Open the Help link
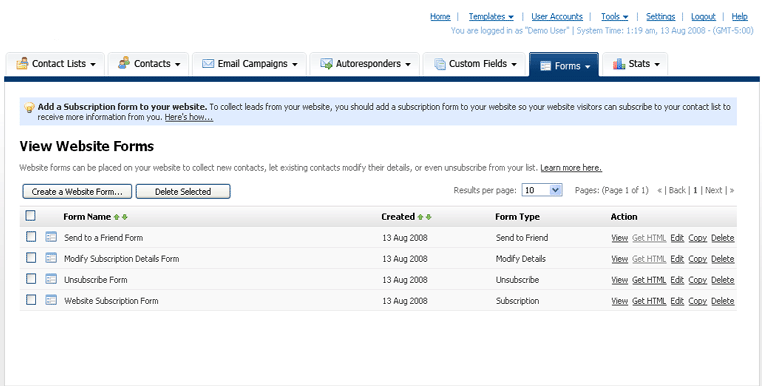Image resolution: width=762 pixels, height=386 pixels. pyautogui.click(x=740, y=17)
